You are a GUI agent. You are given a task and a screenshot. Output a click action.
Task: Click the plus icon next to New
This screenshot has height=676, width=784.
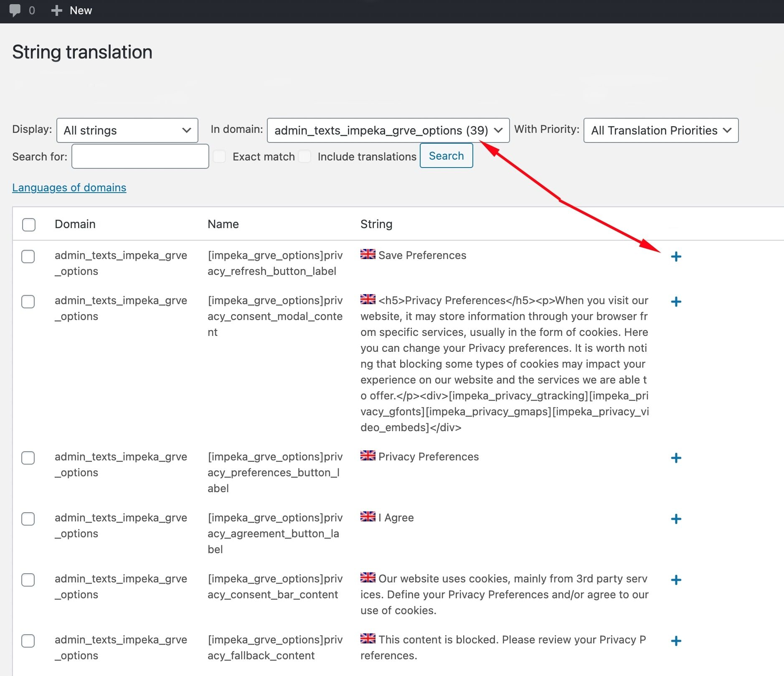(x=56, y=10)
